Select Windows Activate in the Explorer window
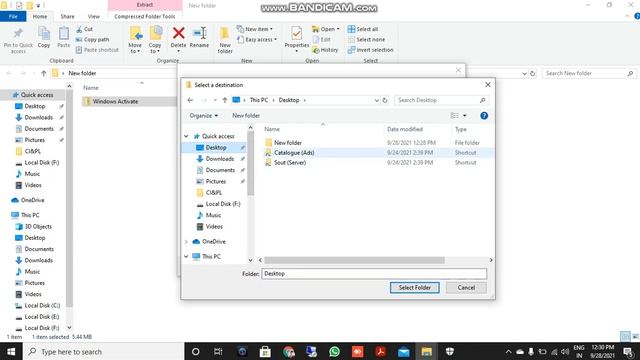The width and height of the screenshot is (640, 360). 115,102
